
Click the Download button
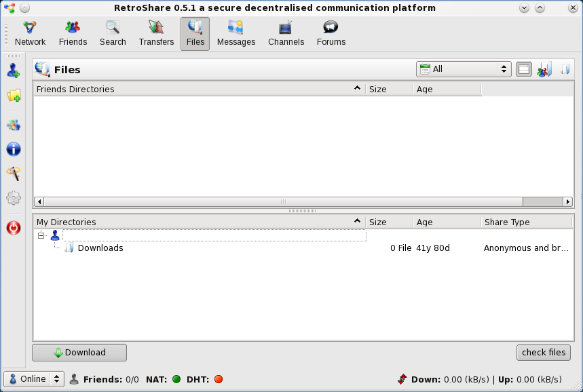pos(79,353)
